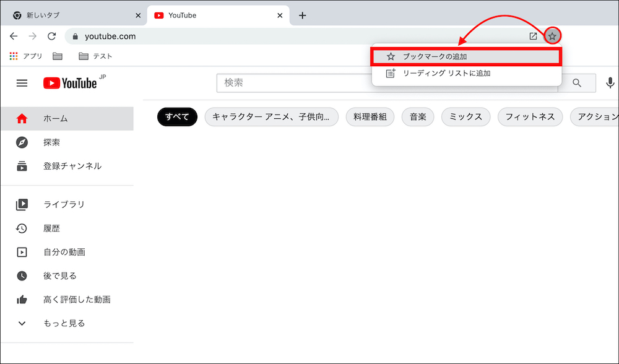Go back with the browser back arrow
619x364 pixels.
14,37
